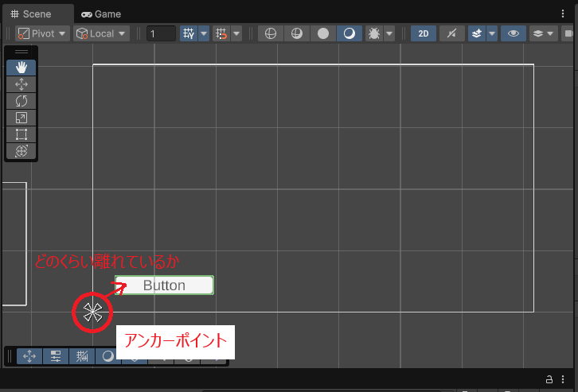Open the debug draw mode dropdown arrow
This screenshot has width=578, height=392.
pyautogui.click(x=389, y=33)
